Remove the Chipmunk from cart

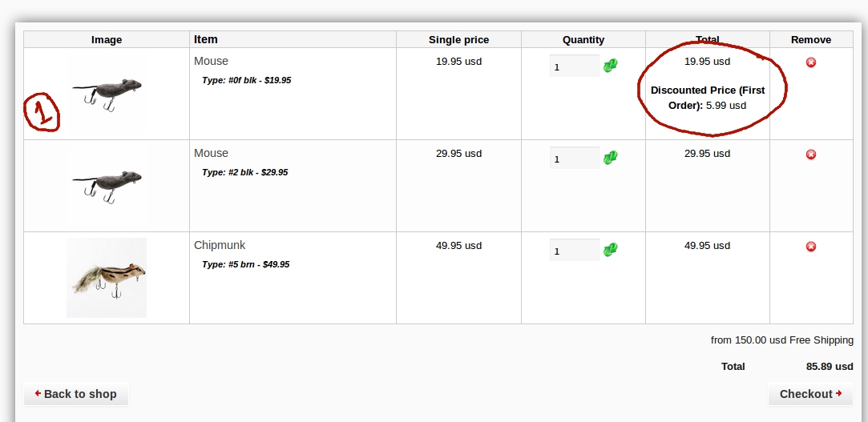811,246
